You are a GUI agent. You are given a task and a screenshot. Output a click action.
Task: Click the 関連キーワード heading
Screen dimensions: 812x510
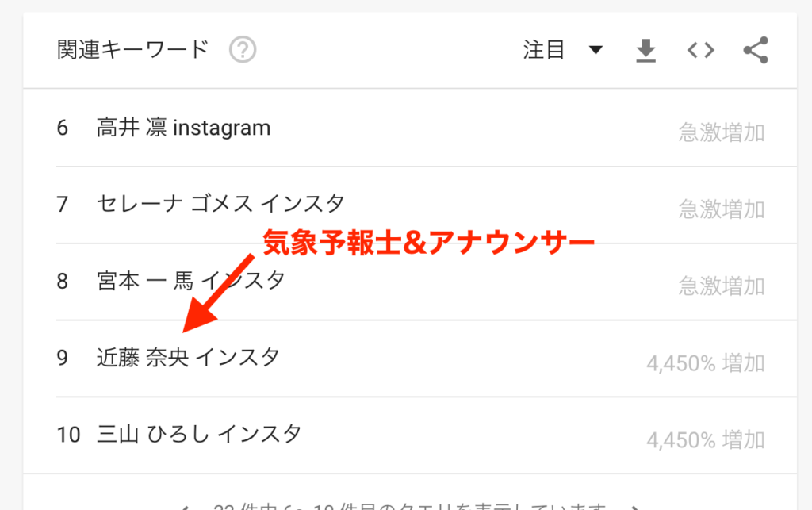point(132,50)
